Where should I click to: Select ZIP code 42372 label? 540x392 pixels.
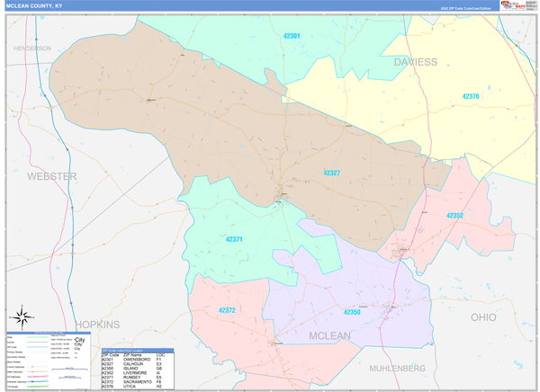pyautogui.click(x=227, y=310)
